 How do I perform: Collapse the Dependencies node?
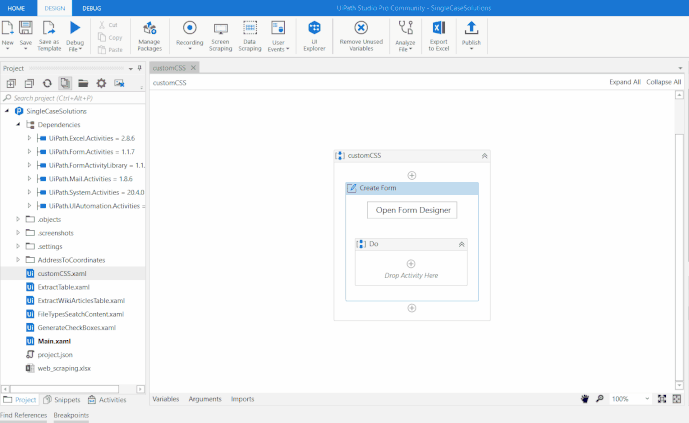[18, 124]
